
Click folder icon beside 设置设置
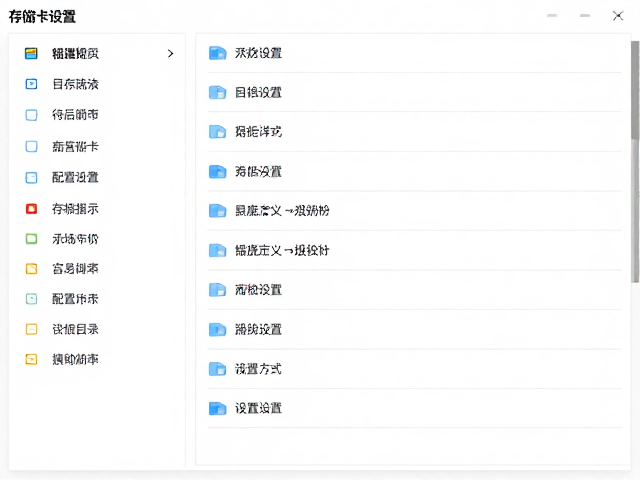218,408
